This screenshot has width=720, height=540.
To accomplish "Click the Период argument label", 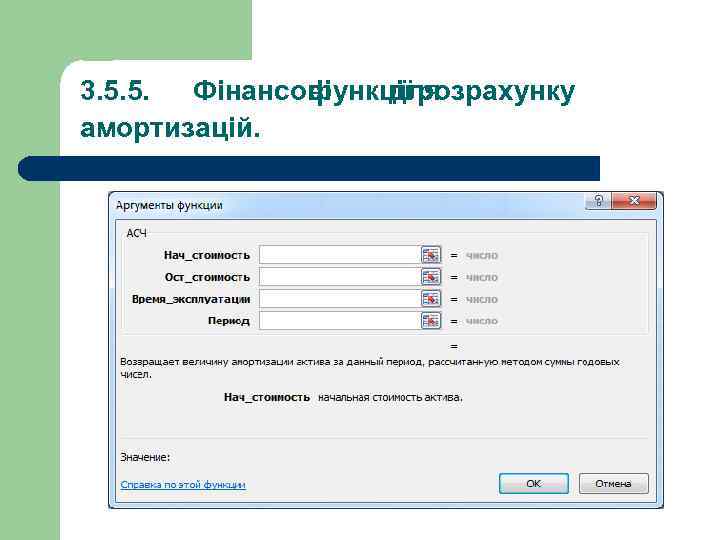I will (229, 321).
